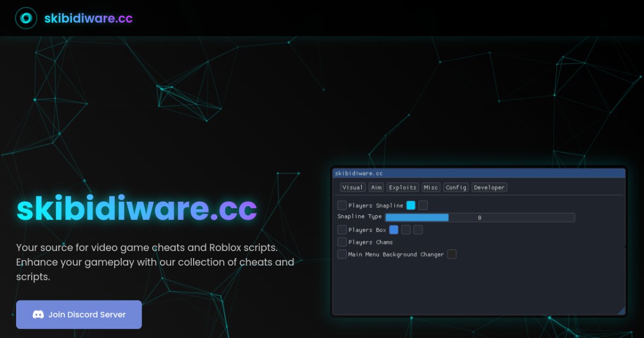The width and height of the screenshot is (644, 338).
Task: Enable the Players Snapline checkbox
Action: click(342, 205)
